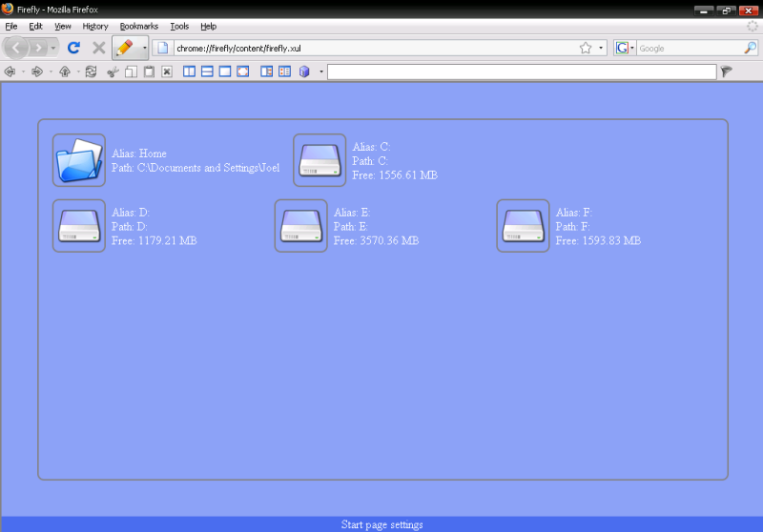Click the page icon in the address bar

pos(163,48)
